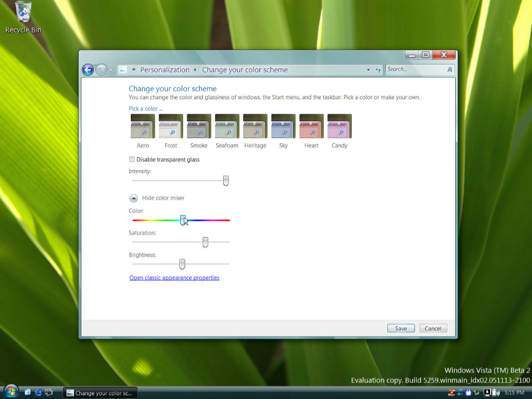The width and height of the screenshot is (532, 399).
Task: Apply the Heritage color scheme
Action: tap(255, 126)
